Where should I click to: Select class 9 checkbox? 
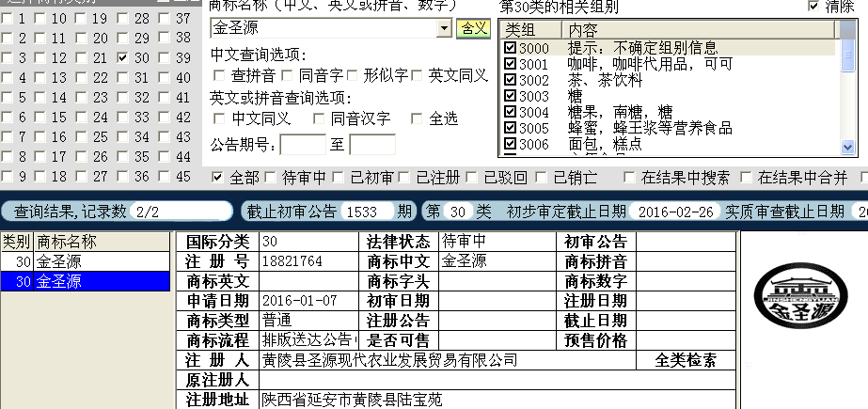tap(7, 177)
